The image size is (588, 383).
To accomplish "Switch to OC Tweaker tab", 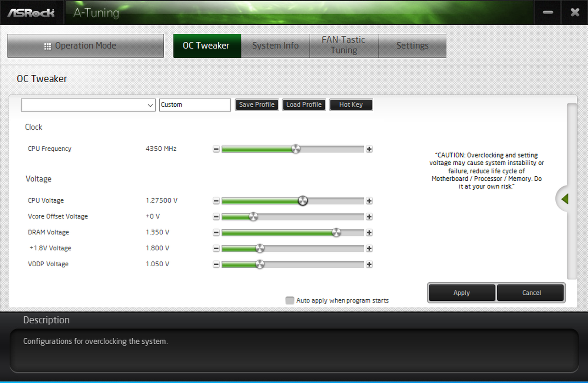I will click(207, 46).
